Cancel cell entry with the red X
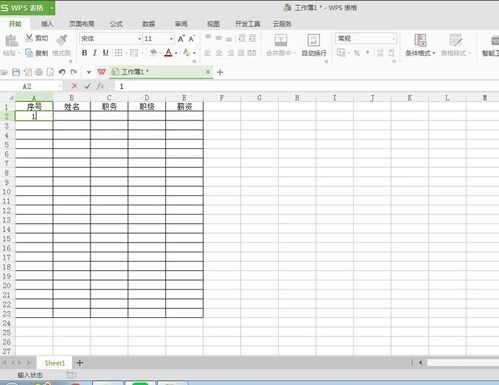The image size is (499, 385). [x=74, y=86]
